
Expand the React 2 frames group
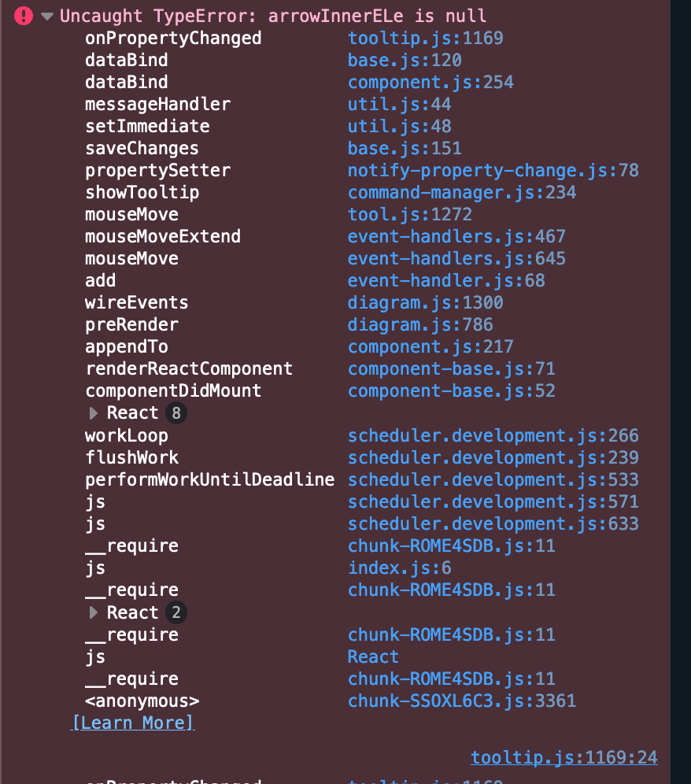pos(94,612)
